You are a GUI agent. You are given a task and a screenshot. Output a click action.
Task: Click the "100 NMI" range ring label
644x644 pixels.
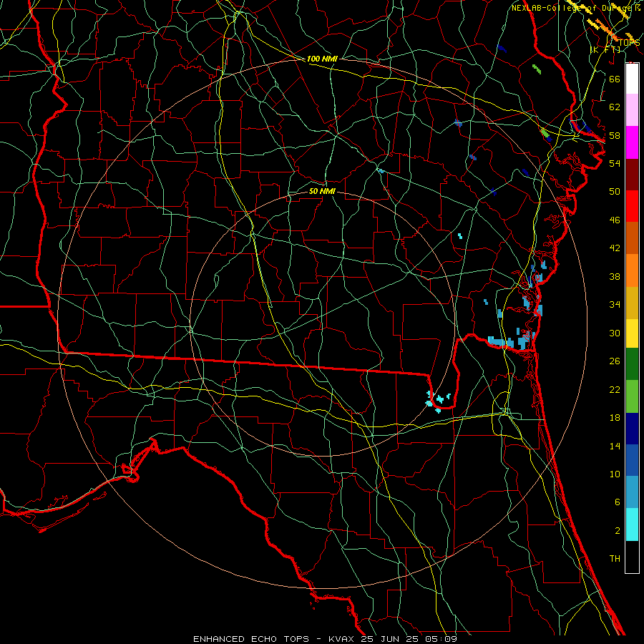(322, 59)
